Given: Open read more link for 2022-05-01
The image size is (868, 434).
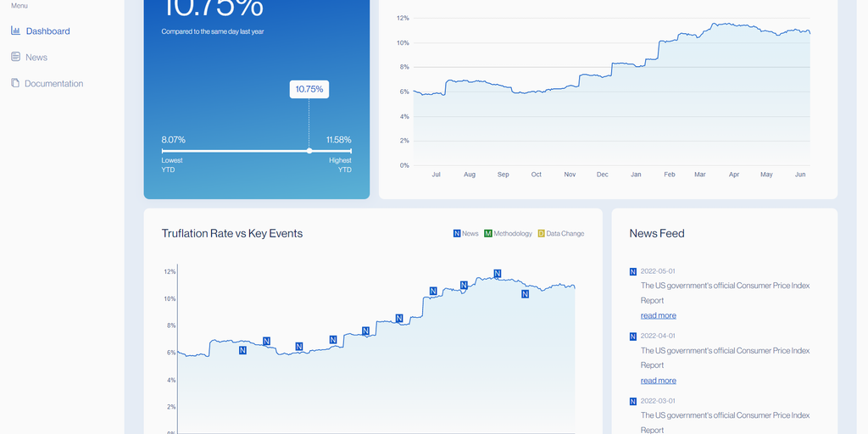Looking at the screenshot, I should (x=658, y=315).
